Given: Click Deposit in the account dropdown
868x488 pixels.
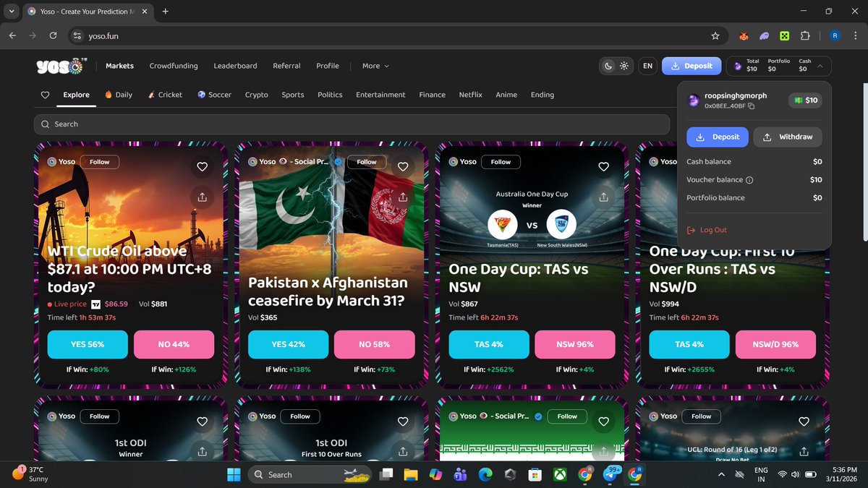Looking at the screenshot, I should (718, 137).
